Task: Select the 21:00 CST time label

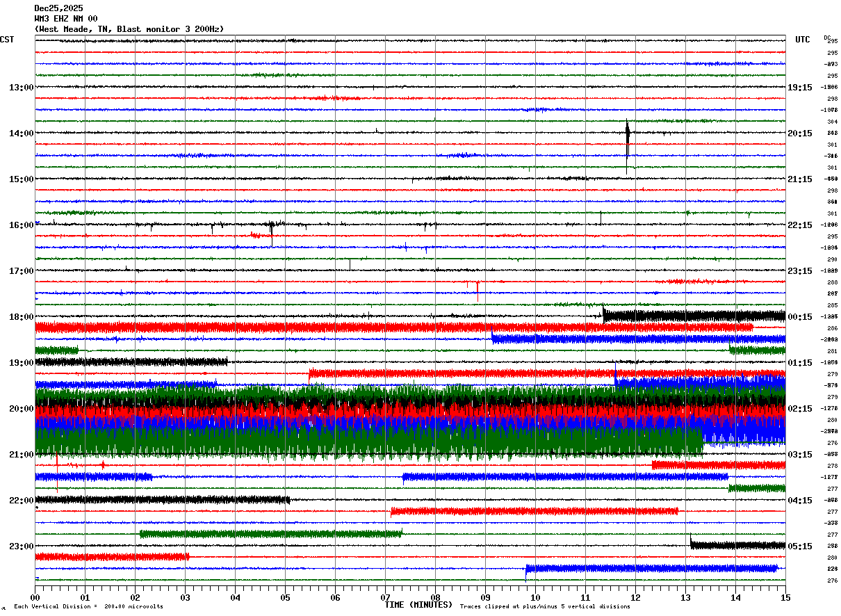Action: [22, 454]
